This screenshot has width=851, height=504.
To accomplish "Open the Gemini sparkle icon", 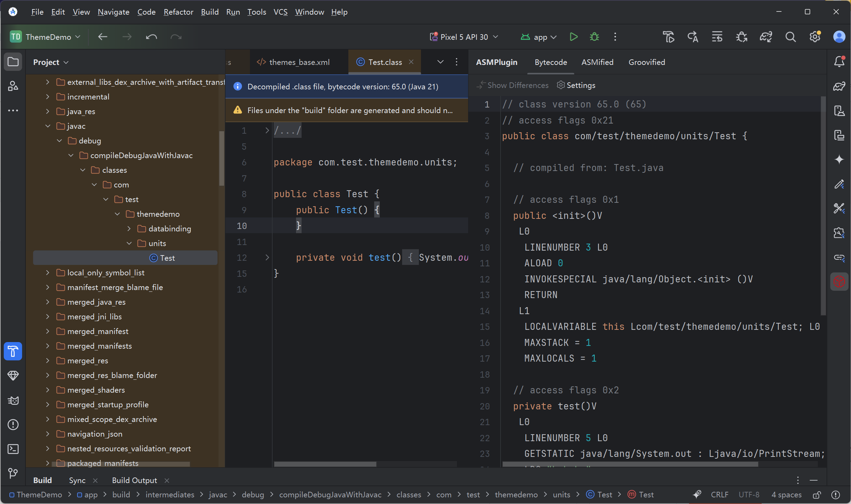I will coord(839,160).
